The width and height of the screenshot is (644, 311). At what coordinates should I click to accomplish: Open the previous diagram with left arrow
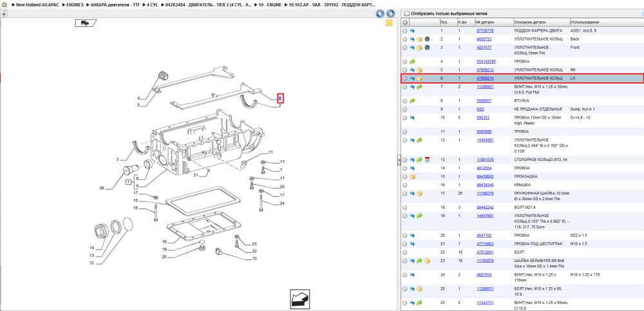(381, 14)
